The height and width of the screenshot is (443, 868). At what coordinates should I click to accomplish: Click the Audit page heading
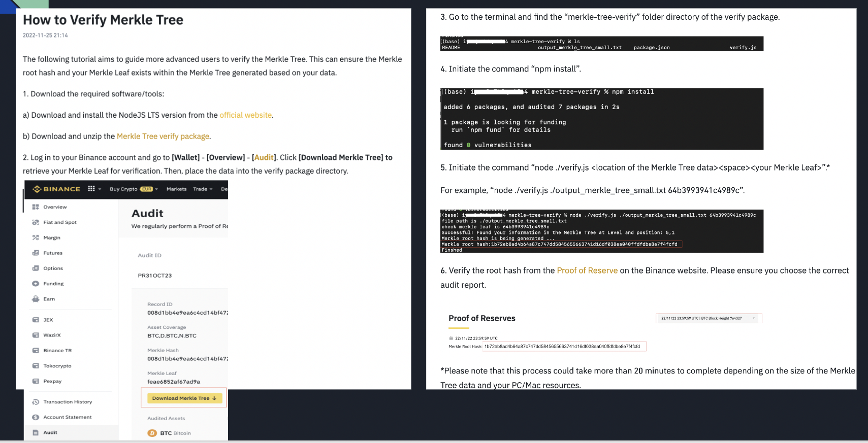tap(147, 213)
